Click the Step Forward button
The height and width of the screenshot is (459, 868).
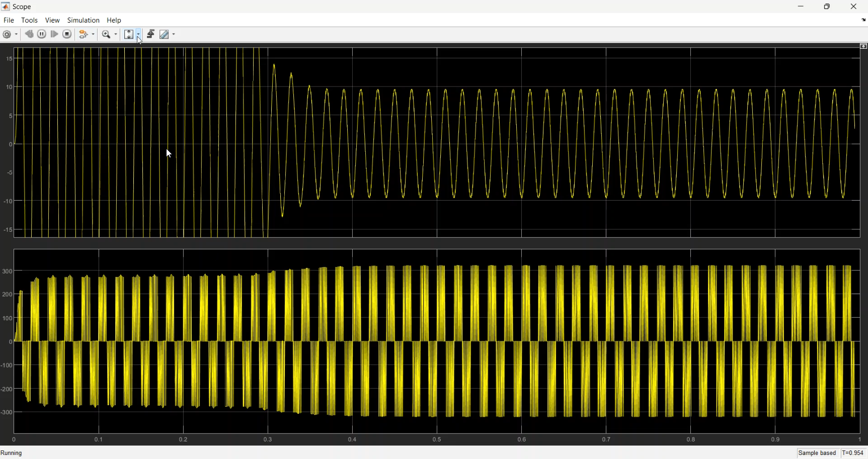tap(54, 34)
